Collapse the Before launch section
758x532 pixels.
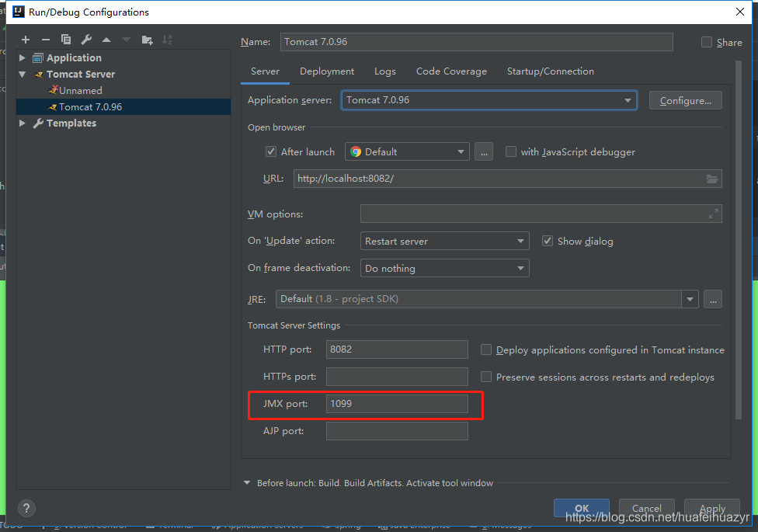tap(247, 482)
